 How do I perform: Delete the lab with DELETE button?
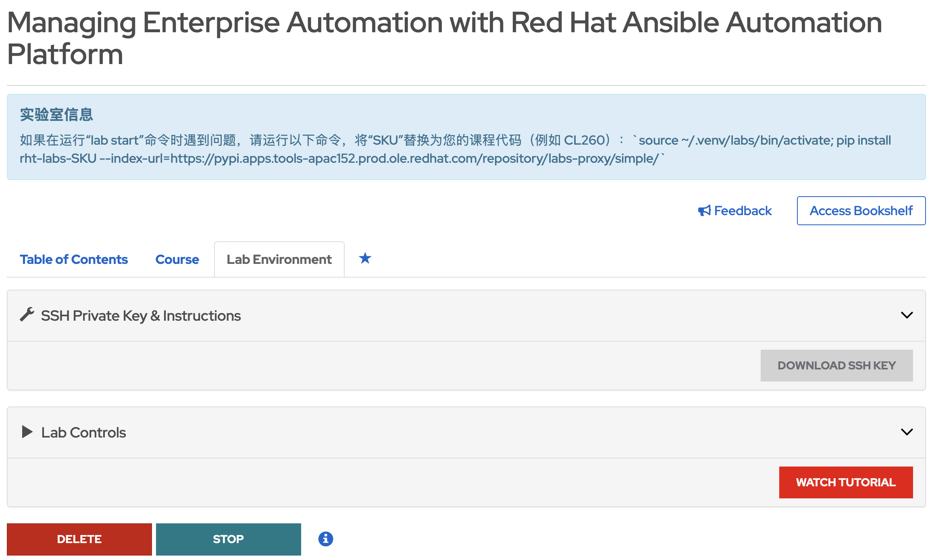[79, 539]
